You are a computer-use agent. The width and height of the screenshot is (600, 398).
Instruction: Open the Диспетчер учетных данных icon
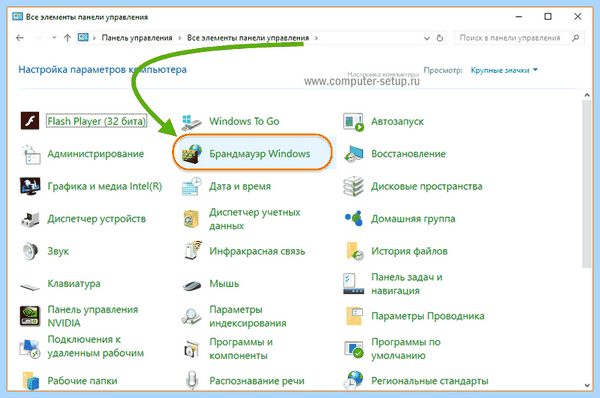191,219
